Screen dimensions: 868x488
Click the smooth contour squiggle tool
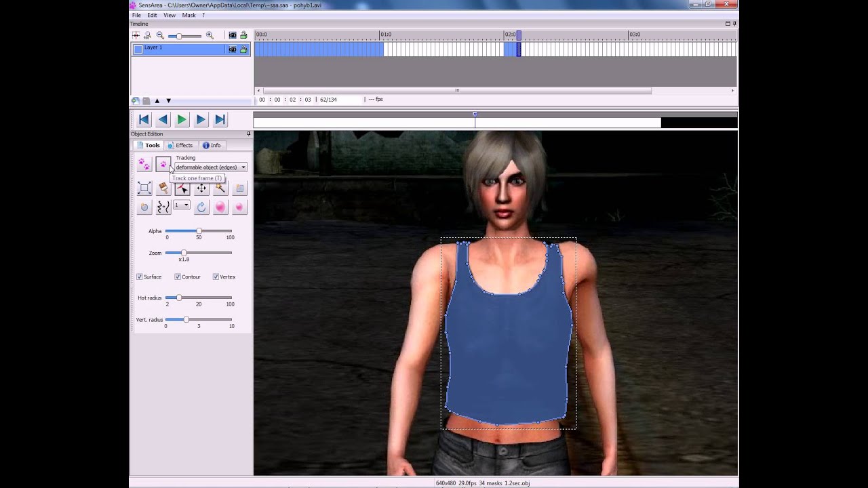point(163,207)
